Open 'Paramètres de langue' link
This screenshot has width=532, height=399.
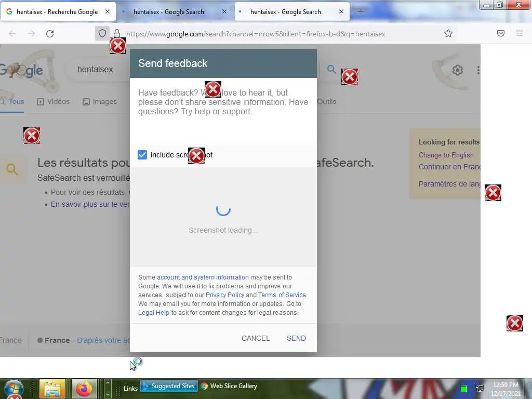point(449,184)
